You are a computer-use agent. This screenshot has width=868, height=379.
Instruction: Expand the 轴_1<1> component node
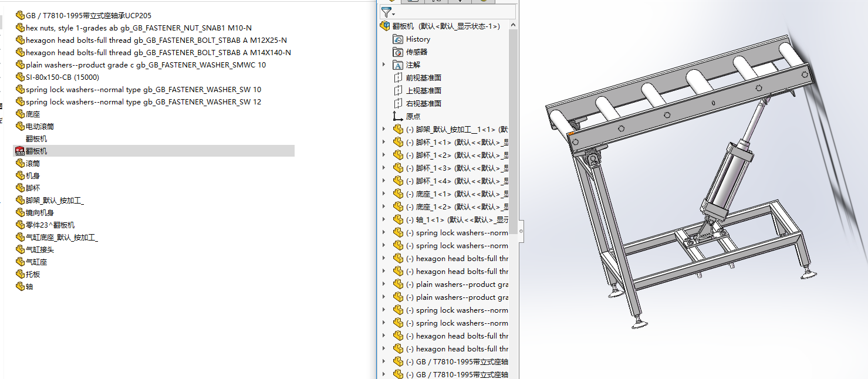[x=384, y=220]
